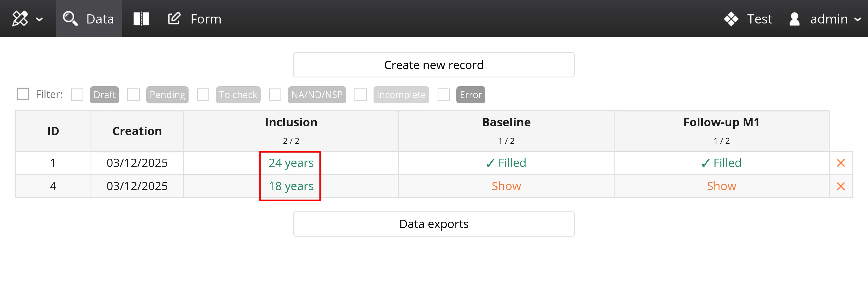Open Data exports button
868x301 pixels.
(434, 224)
